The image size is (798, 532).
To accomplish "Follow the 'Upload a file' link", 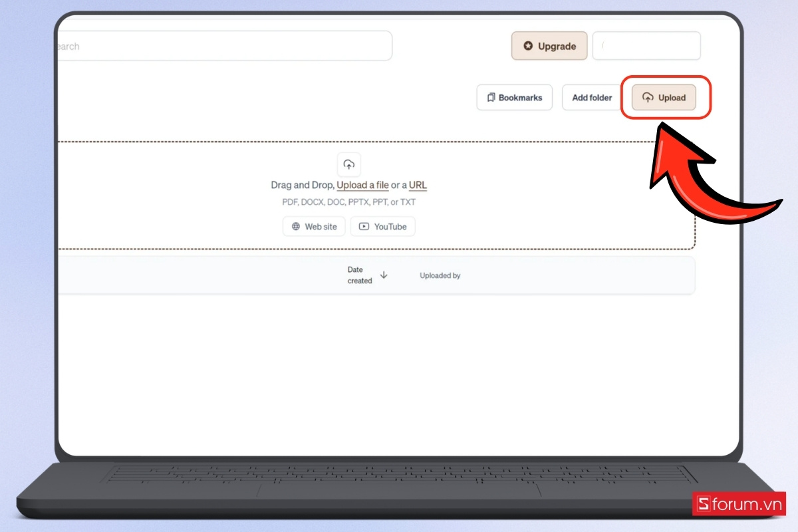I will 362,186.
